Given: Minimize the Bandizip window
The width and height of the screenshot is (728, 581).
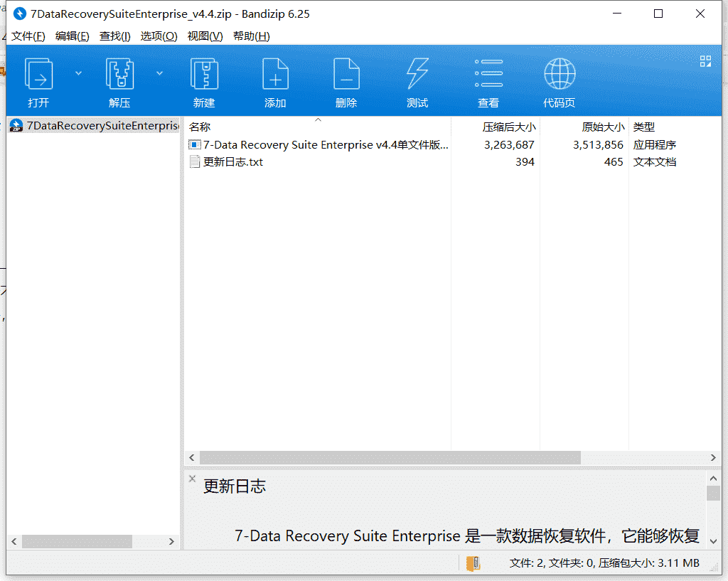Looking at the screenshot, I should tap(617, 14).
